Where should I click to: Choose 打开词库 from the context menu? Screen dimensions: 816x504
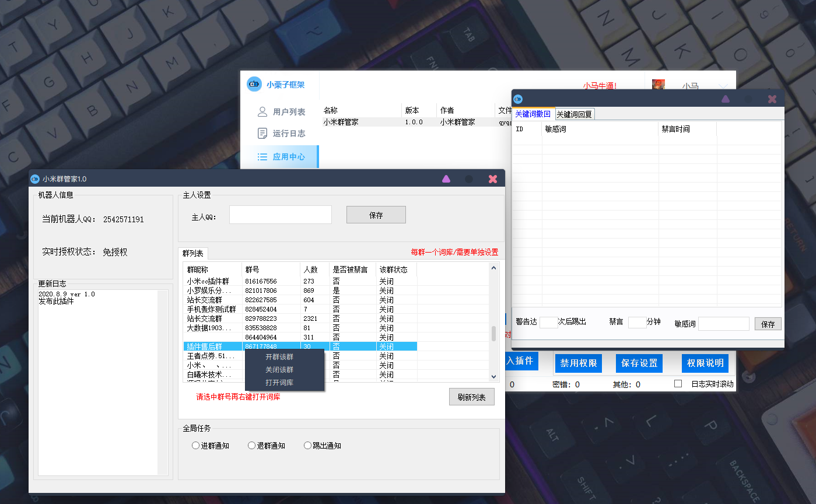pos(279,383)
